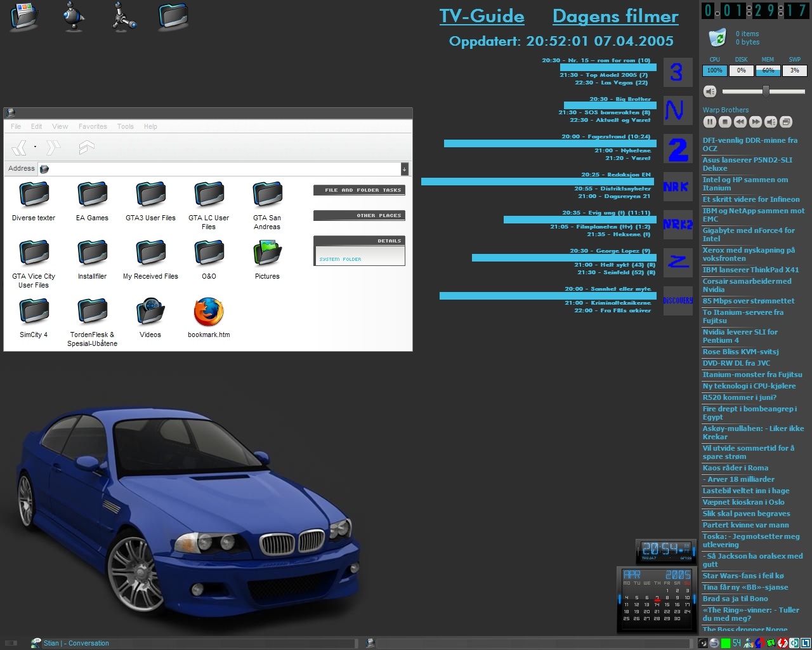Stop playback of Warp Brothers
This screenshot has width=812, height=650.
pyautogui.click(x=725, y=122)
